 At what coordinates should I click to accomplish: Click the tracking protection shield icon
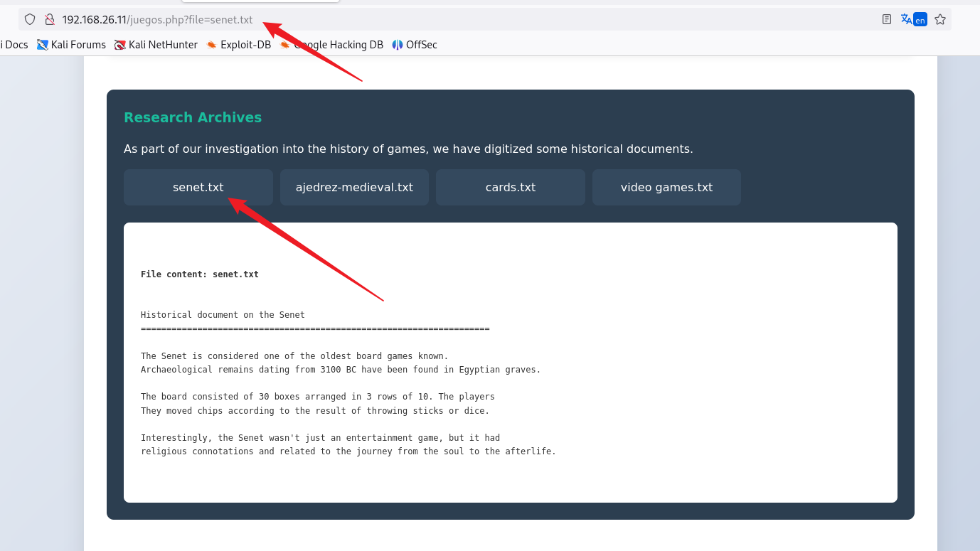point(30,20)
